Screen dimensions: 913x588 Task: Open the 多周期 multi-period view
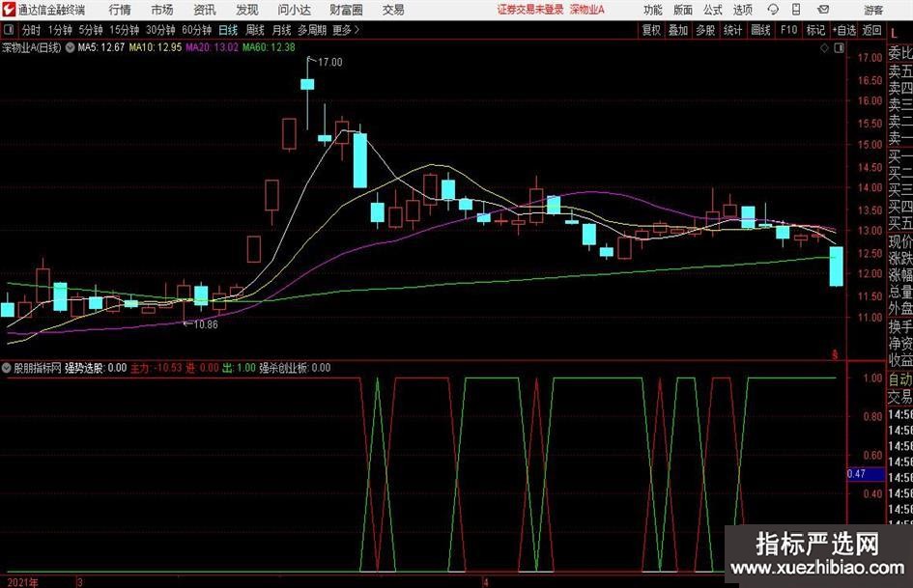[x=312, y=30]
